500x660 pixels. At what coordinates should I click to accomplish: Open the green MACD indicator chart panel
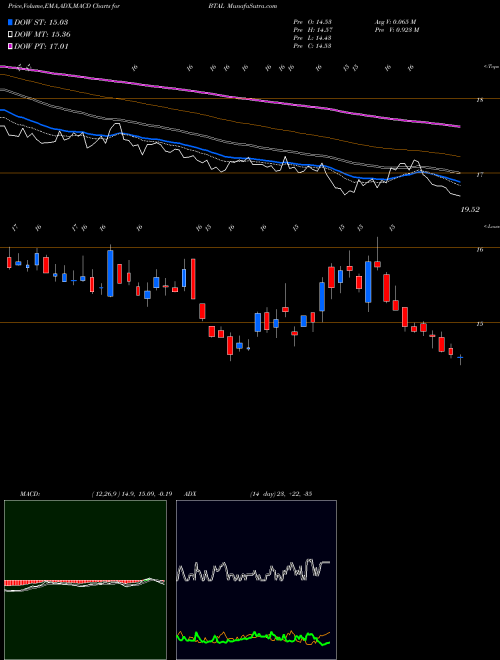pyautogui.click(x=85, y=580)
